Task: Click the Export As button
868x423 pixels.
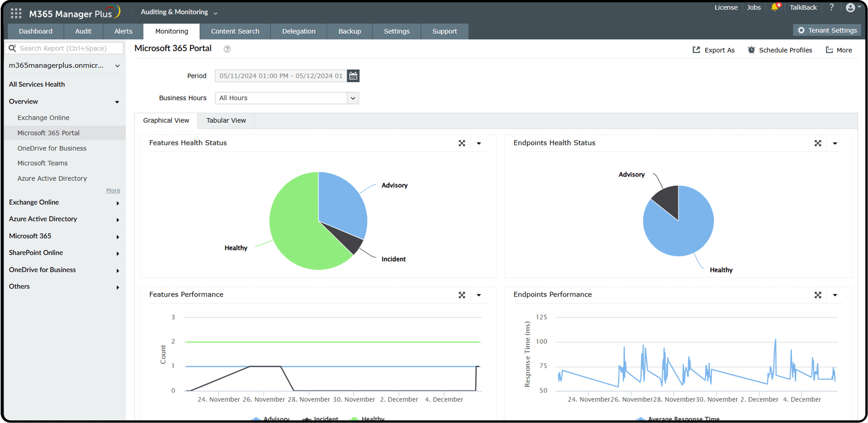Action: click(713, 50)
